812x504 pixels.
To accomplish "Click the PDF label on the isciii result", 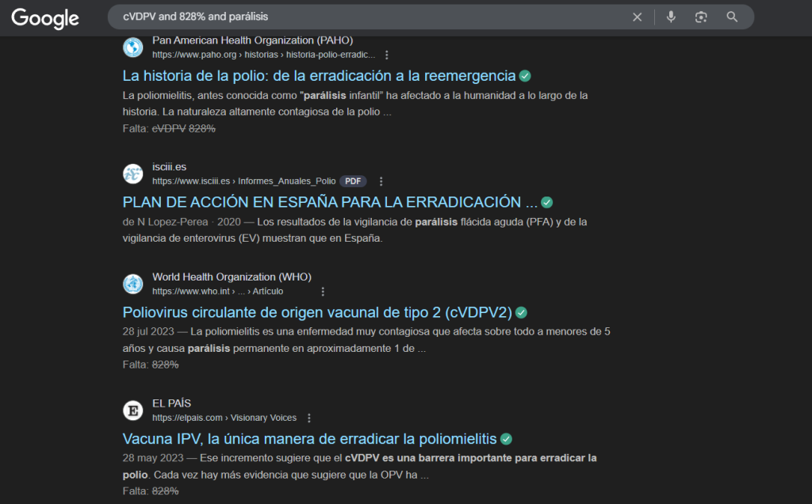I will (x=353, y=181).
